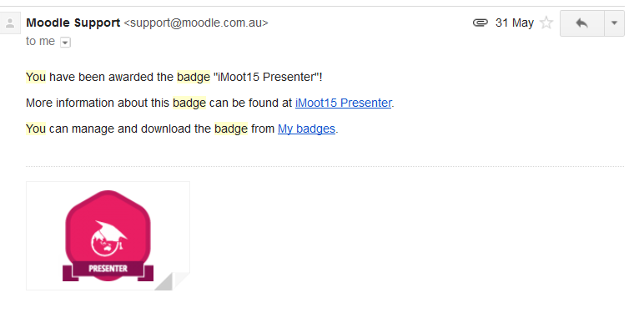This screenshot has height=313, width=644.
Task: Click the quoted "iMoot15 Presenter" badge name text
Action: (266, 78)
